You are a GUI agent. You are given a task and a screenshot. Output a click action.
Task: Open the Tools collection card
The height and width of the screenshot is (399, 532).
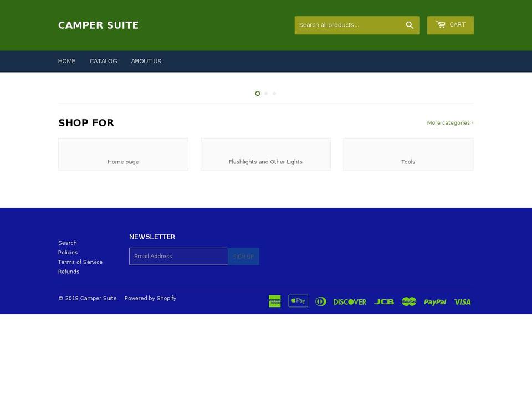click(408, 154)
